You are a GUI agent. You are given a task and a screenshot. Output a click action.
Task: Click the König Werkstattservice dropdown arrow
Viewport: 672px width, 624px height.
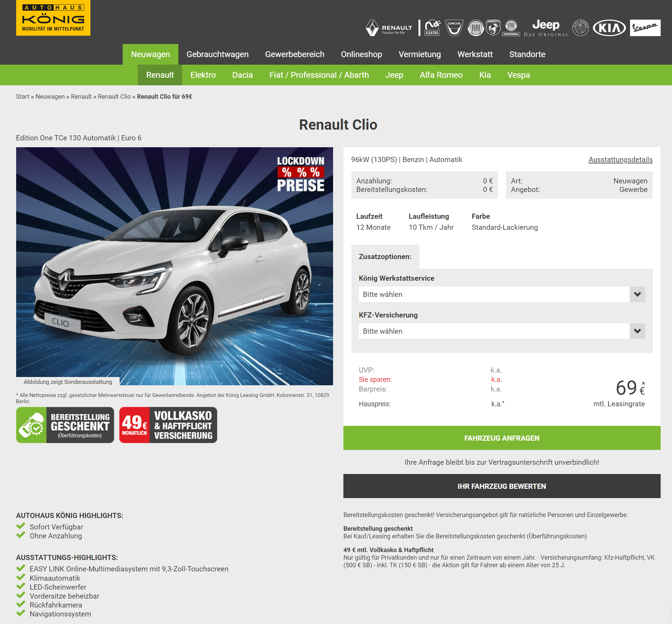pos(637,294)
